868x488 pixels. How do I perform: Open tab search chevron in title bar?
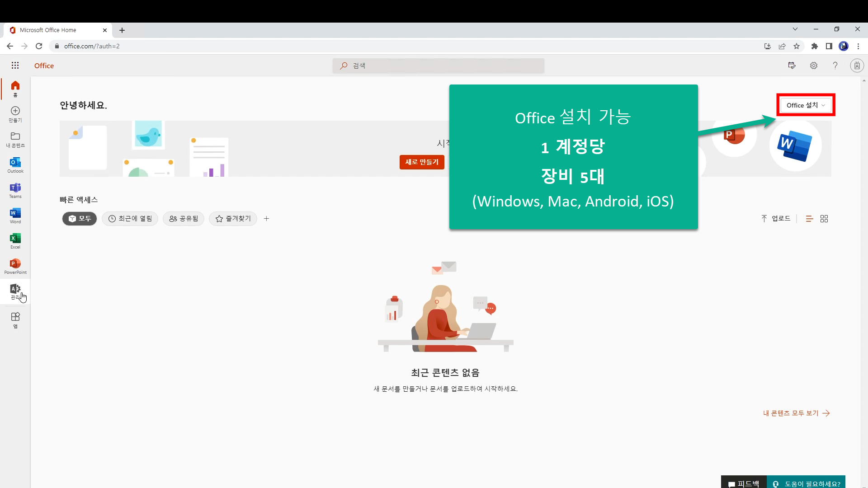[x=795, y=29]
